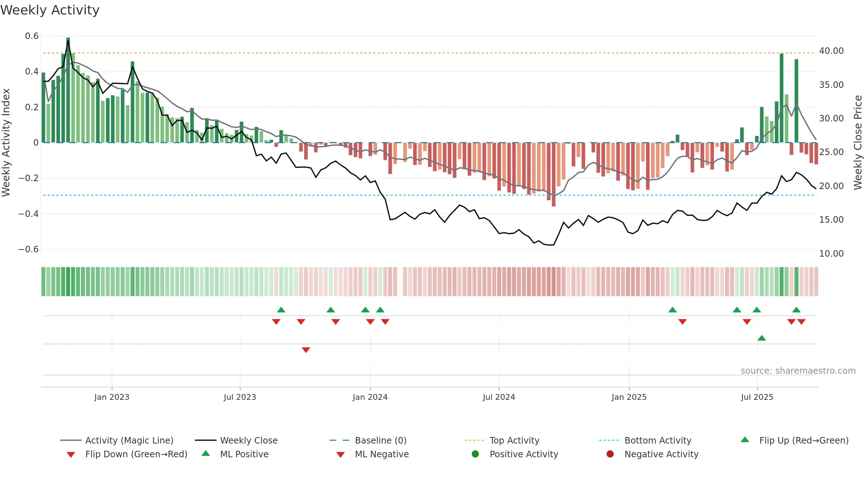The image size is (868, 488).
Task: Click the Jan 2025 x-axis label
Action: point(629,397)
